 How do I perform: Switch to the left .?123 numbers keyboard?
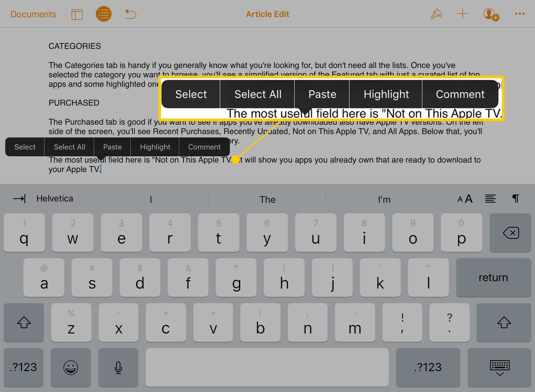click(24, 367)
